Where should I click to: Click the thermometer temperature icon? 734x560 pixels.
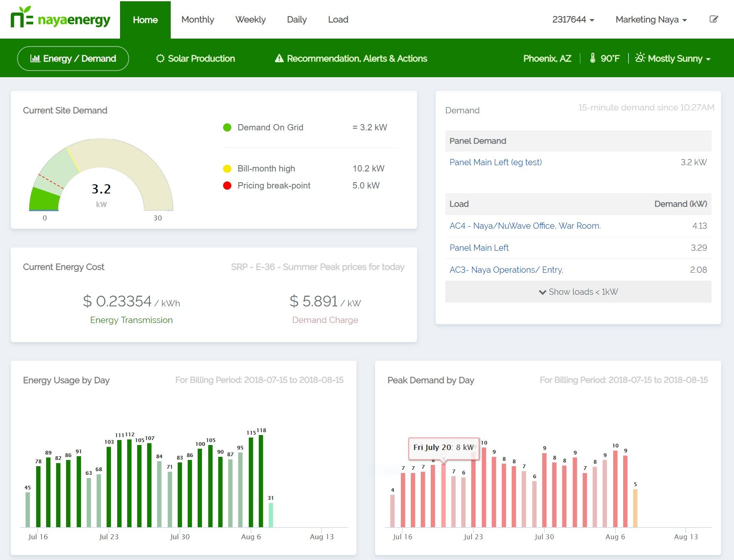(x=593, y=58)
